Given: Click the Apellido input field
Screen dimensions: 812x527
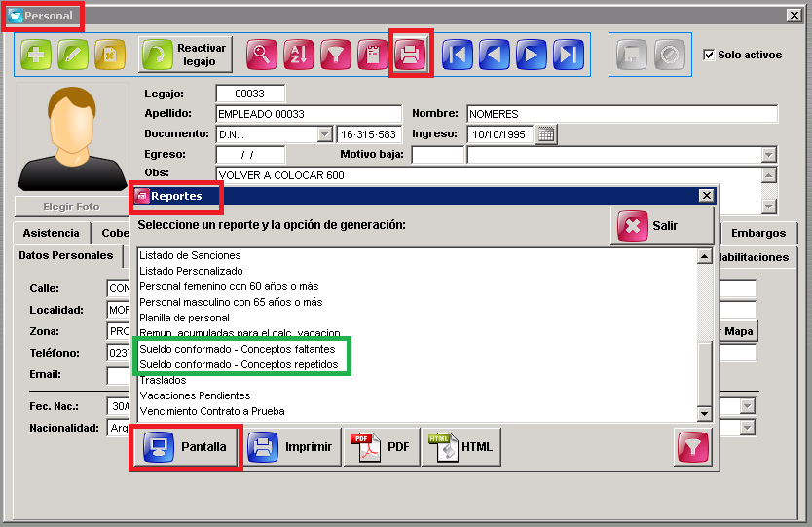Looking at the screenshot, I should click(x=309, y=114).
